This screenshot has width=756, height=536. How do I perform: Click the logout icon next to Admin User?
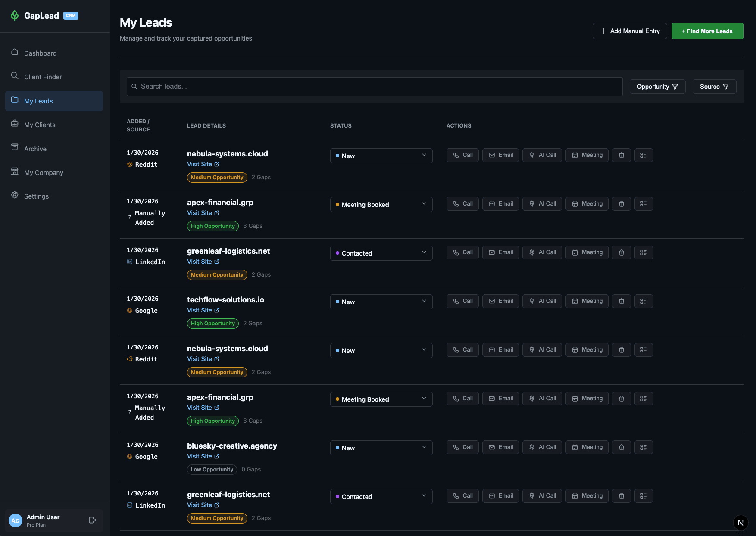click(x=93, y=520)
